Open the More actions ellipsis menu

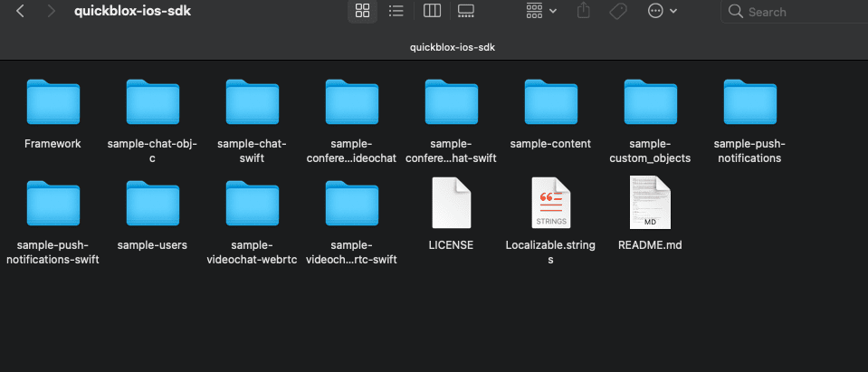662,11
